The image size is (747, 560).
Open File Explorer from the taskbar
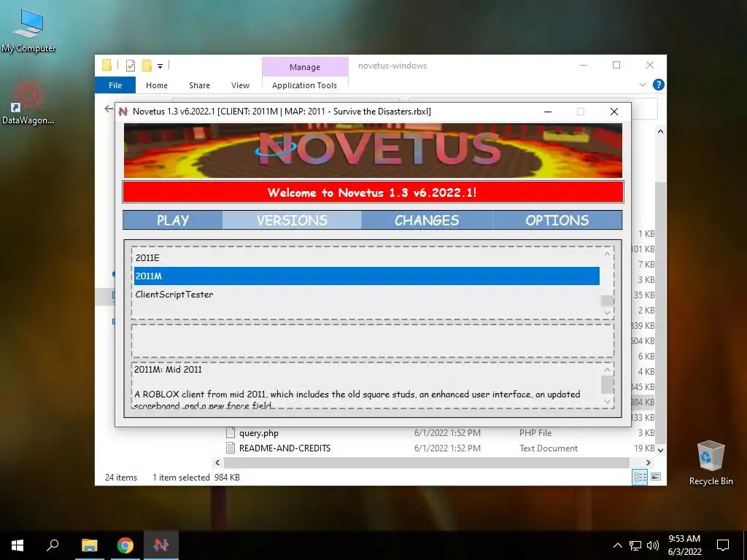pos(89,545)
